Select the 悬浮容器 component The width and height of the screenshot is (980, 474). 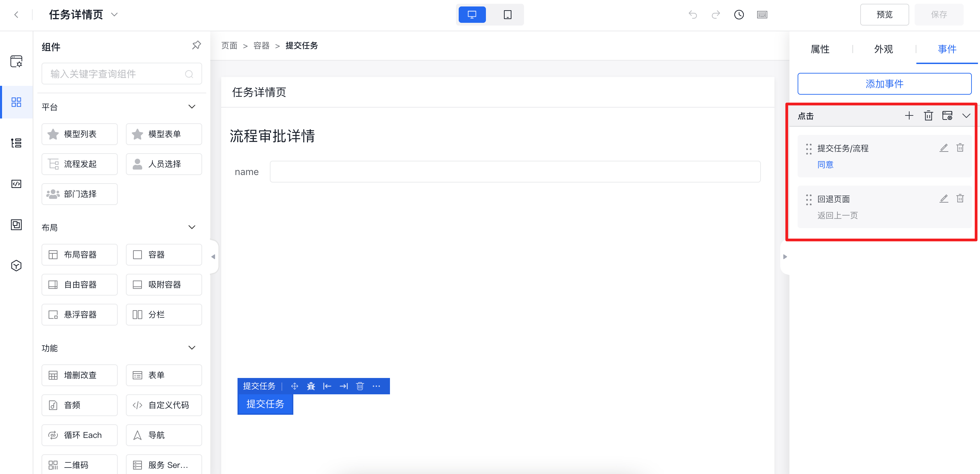pos(80,315)
